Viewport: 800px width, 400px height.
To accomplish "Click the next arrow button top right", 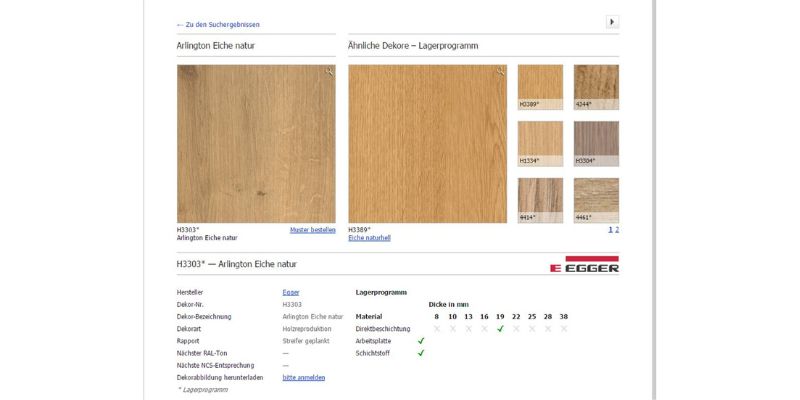I will [x=612, y=22].
